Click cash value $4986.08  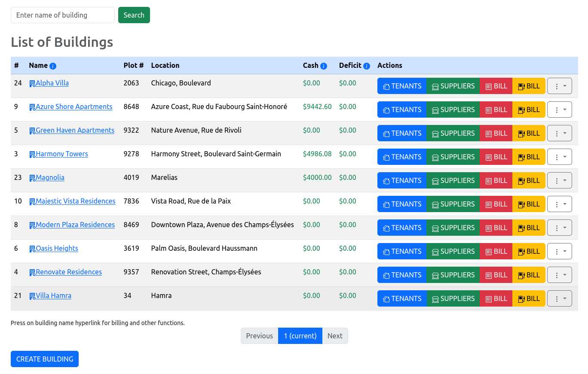click(317, 154)
